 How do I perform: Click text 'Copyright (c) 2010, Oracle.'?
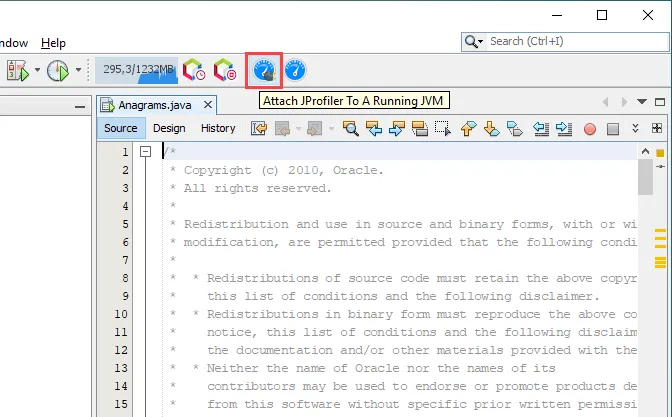tap(283, 171)
